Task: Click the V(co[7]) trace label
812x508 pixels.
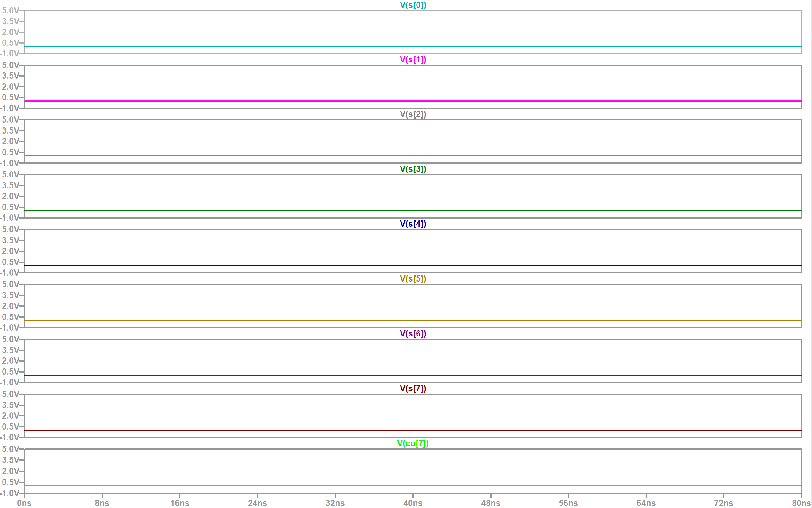Action: [412, 443]
